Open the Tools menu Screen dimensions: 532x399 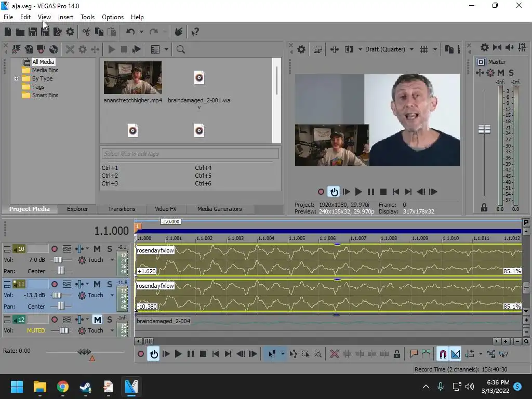tap(87, 17)
